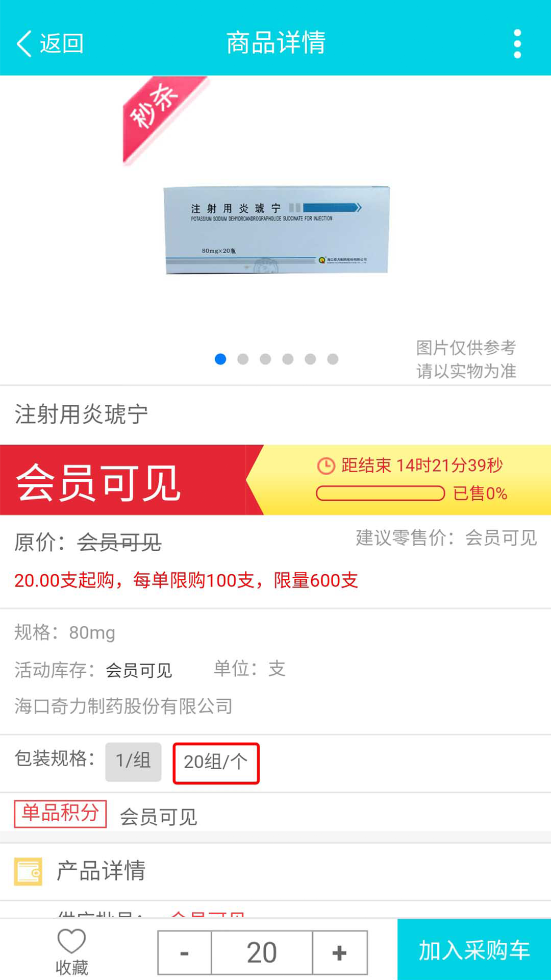This screenshot has height=980, width=551.
Task: Tap the 返回 back label
Action: point(62,43)
